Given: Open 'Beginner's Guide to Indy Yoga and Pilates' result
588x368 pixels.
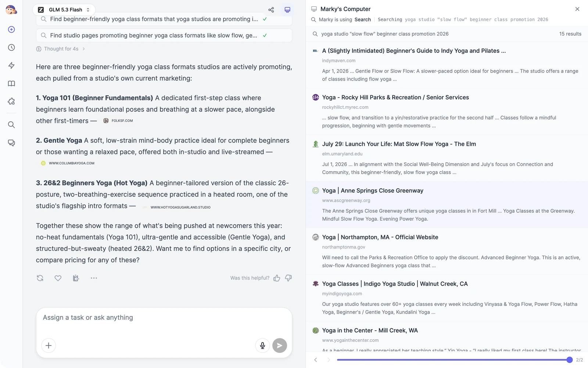Looking at the screenshot, I should 414,51.
